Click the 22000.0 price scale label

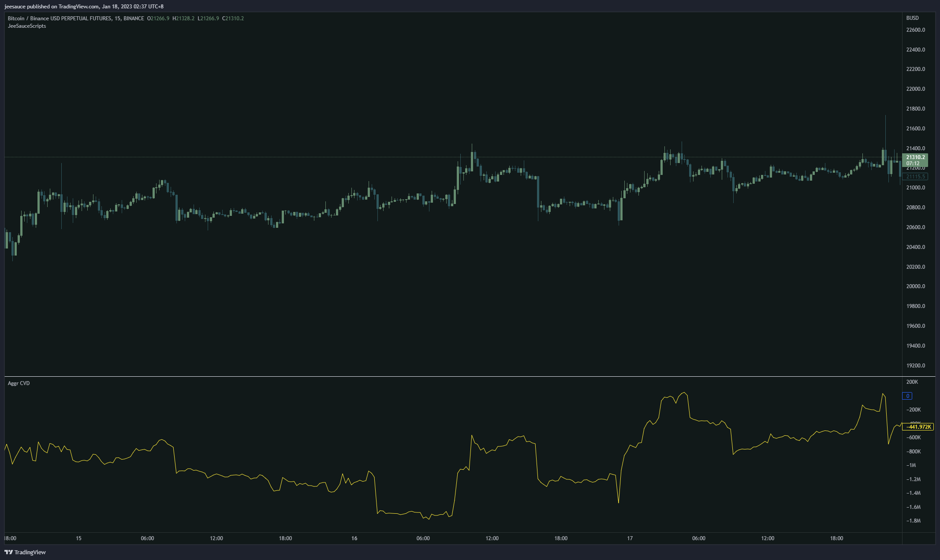click(915, 89)
